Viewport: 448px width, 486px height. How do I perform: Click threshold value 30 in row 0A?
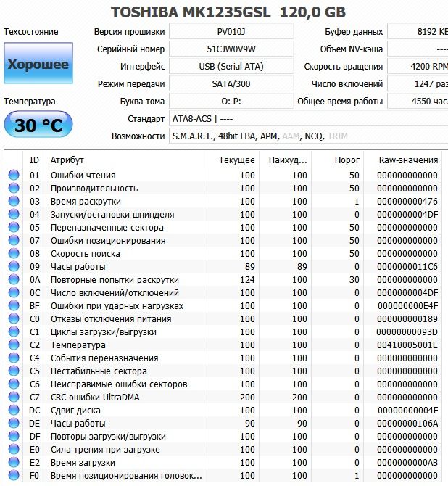[354, 279]
